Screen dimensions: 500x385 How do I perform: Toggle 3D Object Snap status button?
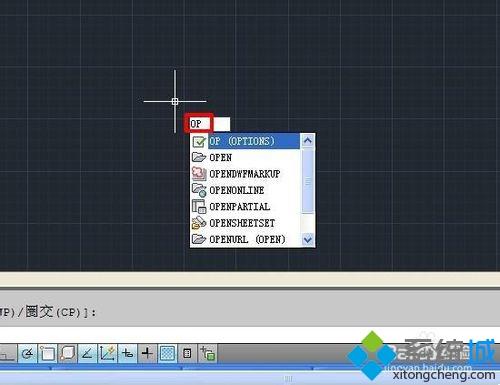point(67,354)
